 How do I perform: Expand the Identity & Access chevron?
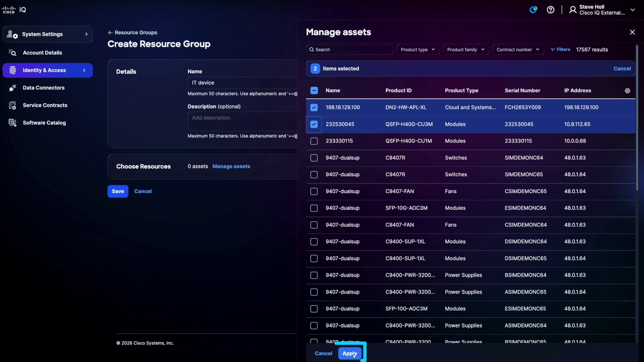(84, 70)
